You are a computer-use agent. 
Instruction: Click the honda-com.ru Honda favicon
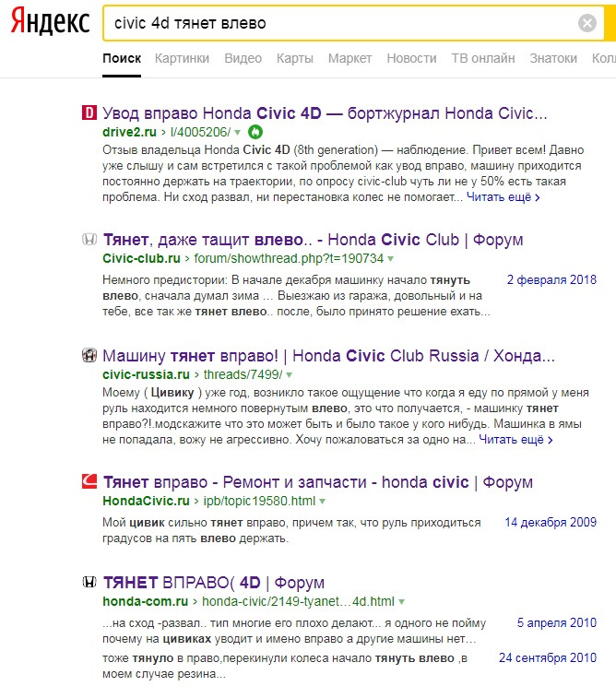point(89,582)
